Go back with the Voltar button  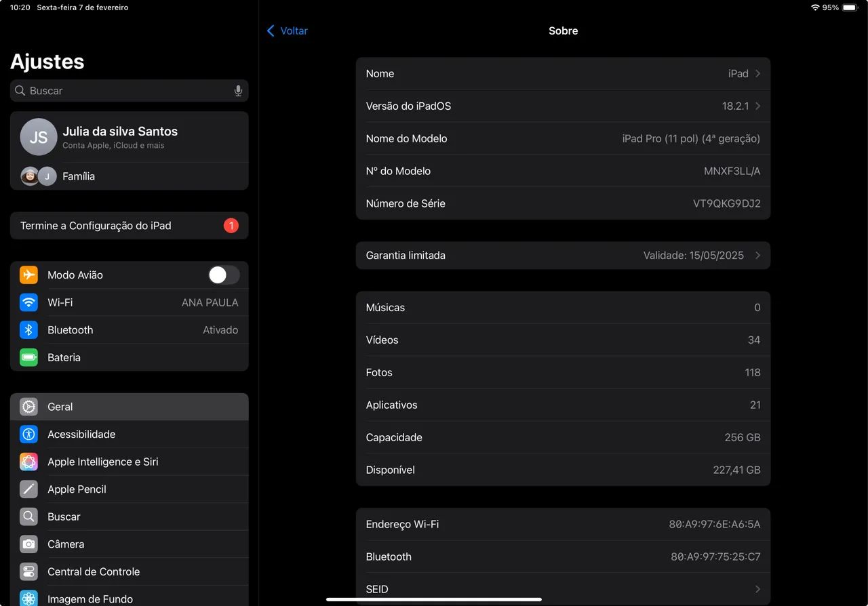click(288, 31)
